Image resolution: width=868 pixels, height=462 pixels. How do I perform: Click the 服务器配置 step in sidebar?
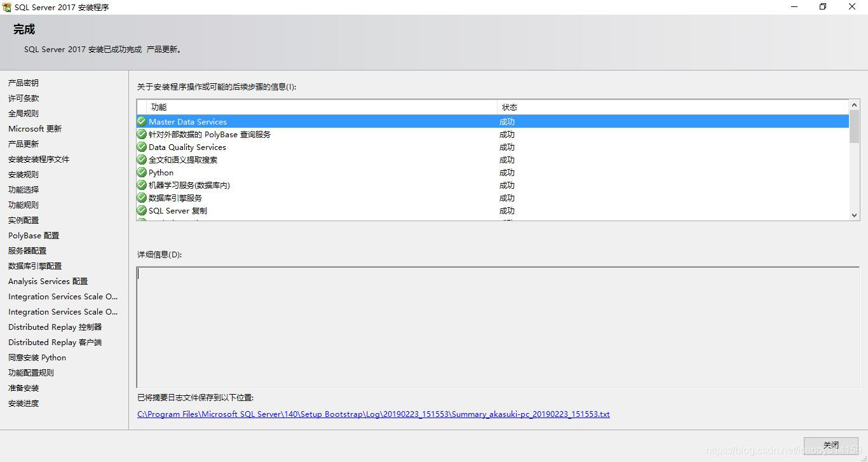tap(27, 251)
